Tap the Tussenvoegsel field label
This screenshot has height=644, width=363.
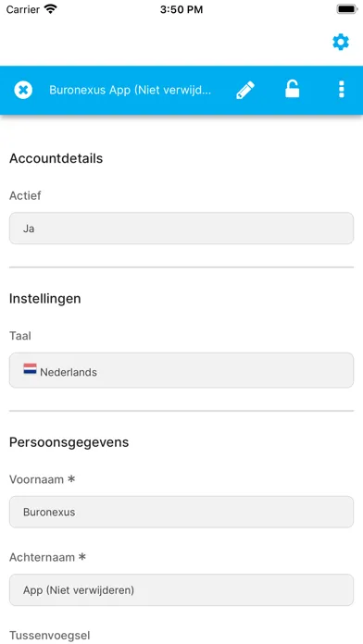(x=50, y=635)
